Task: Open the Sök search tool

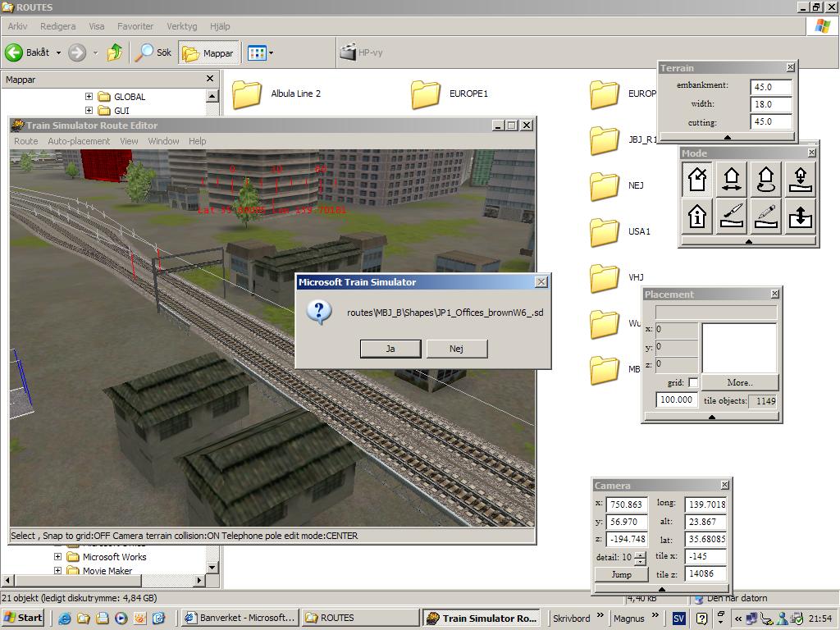Action: [x=153, y=52]
